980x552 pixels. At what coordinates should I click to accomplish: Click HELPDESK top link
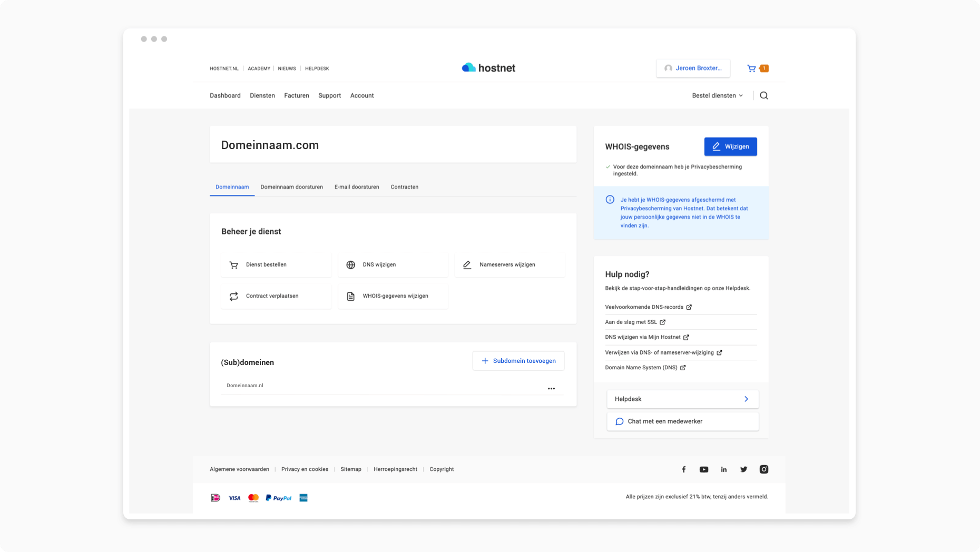tap(317, 68)
